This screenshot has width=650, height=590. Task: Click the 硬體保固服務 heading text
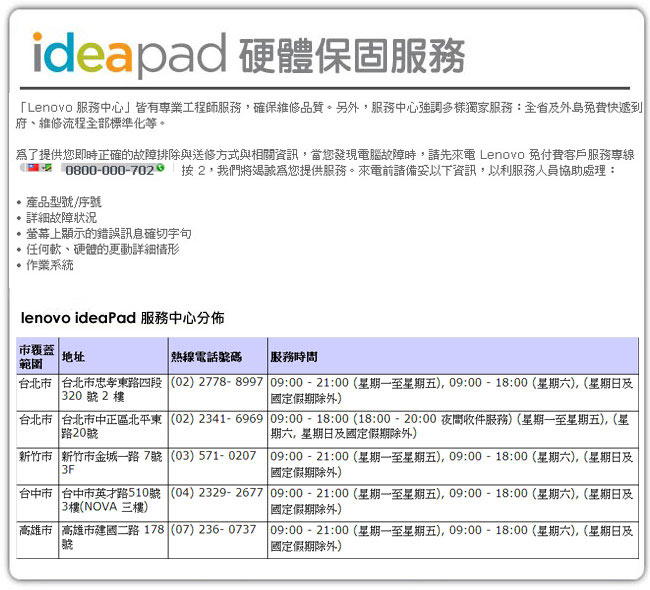352,56
